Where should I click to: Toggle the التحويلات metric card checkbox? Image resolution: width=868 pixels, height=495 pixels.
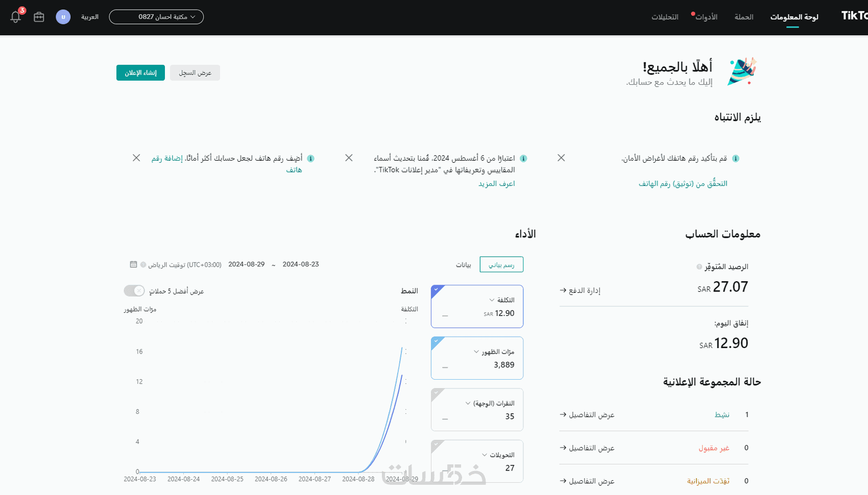pos(436,444)
